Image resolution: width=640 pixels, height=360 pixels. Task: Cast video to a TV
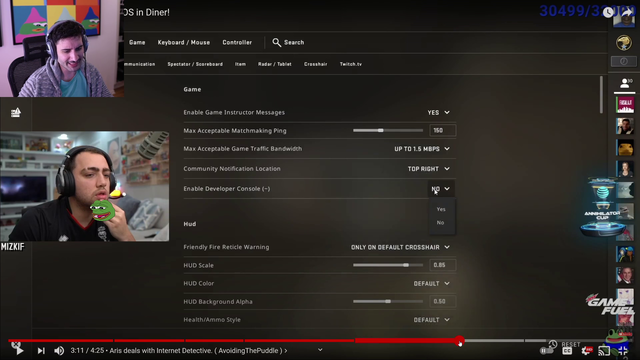[x=604, y=351]
